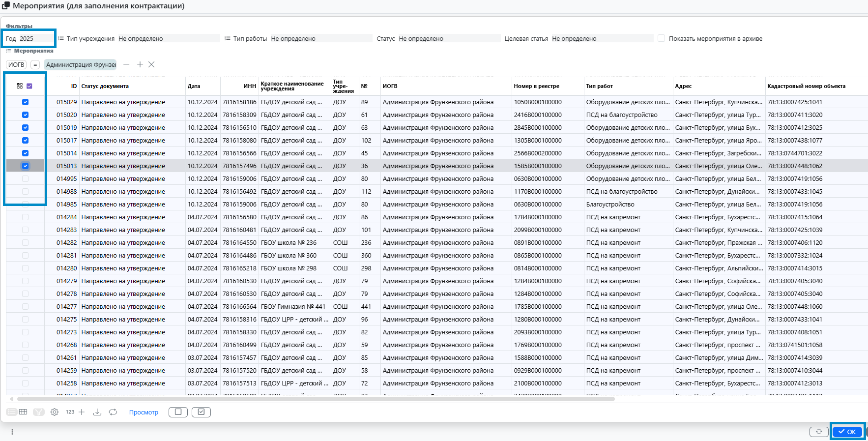Check the checkbox for row 014995
This screenshot has height=441, width=868.
[x=26, y=179]
